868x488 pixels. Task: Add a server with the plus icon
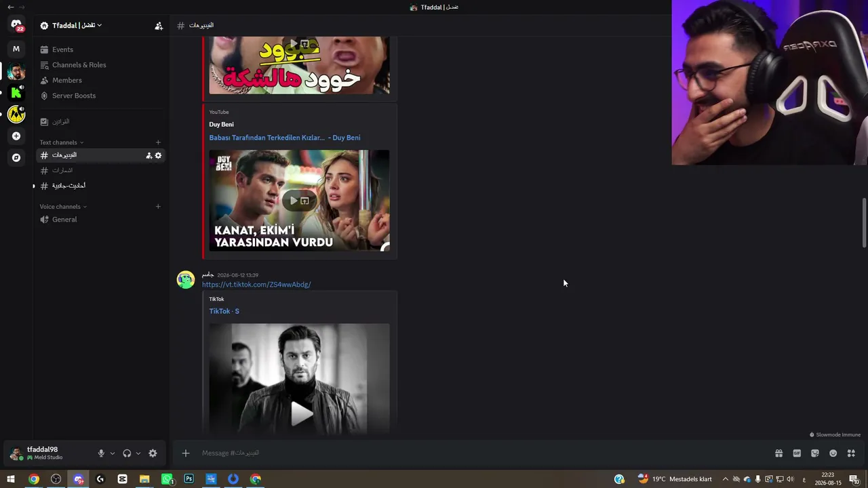pyautogui.click(x=16, y=136)
